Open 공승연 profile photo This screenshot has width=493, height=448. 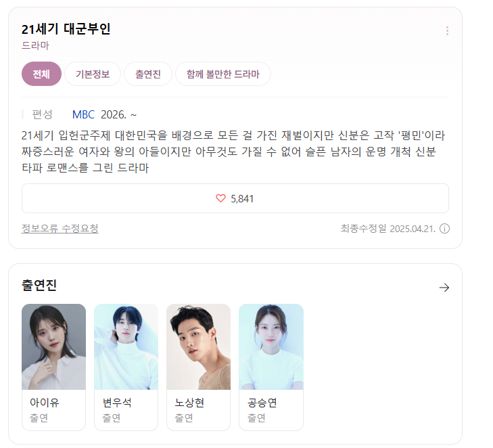coord(271,346)
